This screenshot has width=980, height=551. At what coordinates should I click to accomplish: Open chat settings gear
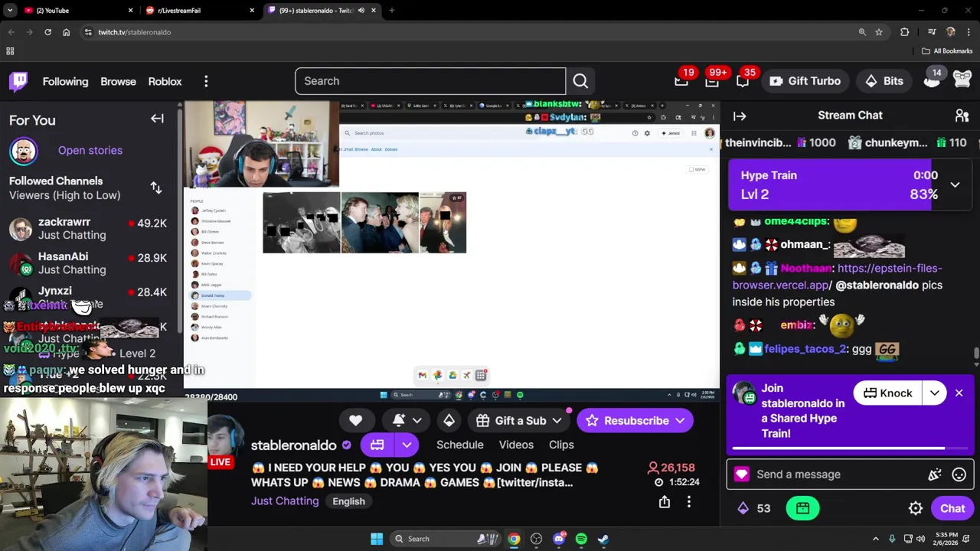click(x=916, y=508)
